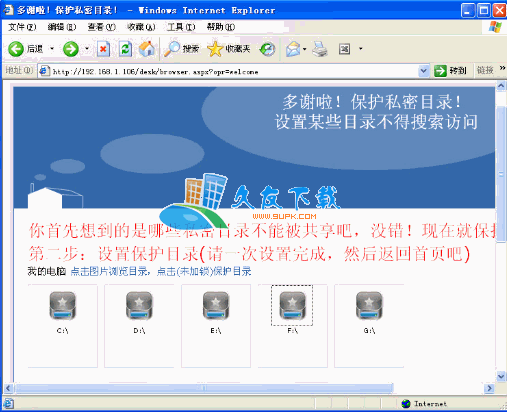Viewport: 507px width, 412px height.
Task: Print the page with the printer icon
Action: pyautogui.click(x=320, y=49)
